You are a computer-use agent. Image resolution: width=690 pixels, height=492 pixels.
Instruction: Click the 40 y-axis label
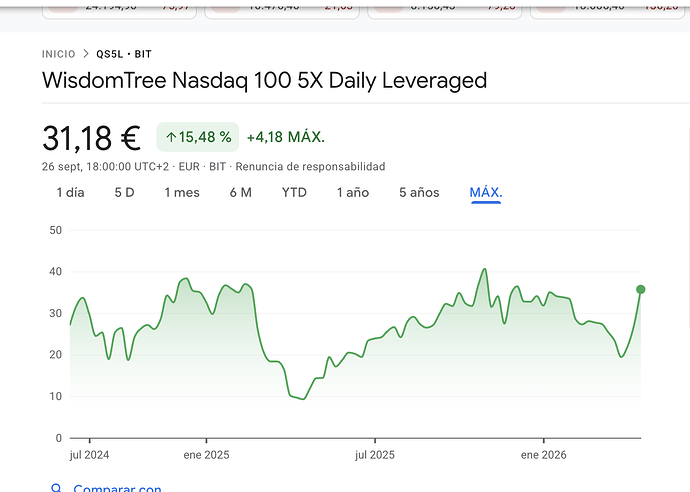pos(55,272)
